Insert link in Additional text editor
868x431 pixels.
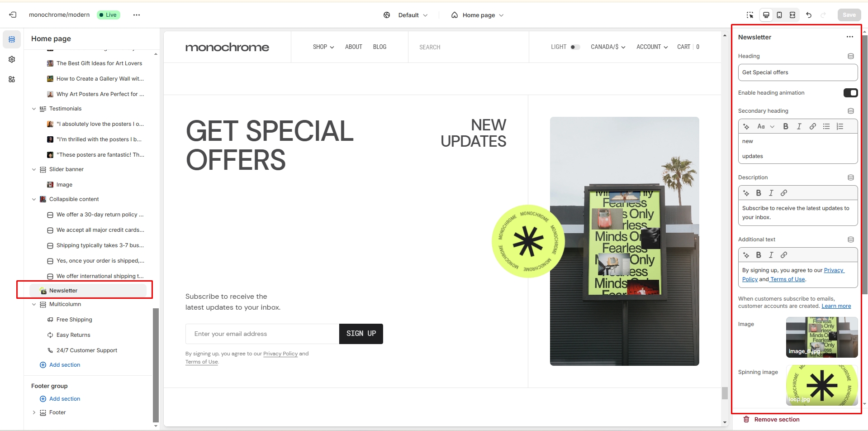point(784,255)
